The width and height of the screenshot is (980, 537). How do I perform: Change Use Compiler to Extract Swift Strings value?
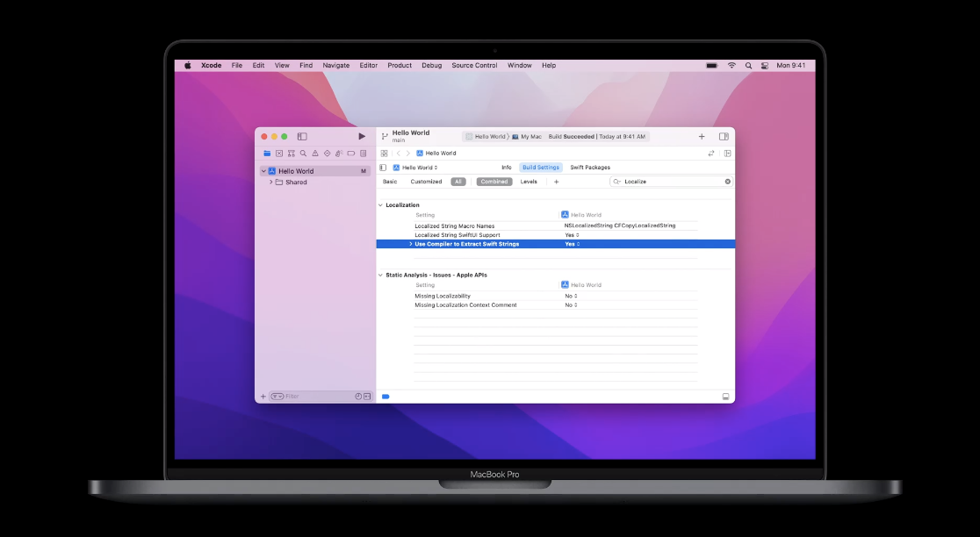[x=573, y=244]
